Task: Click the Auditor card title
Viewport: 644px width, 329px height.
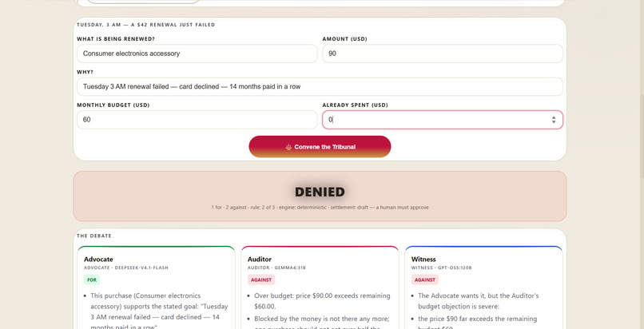Action: pos(259,260)
